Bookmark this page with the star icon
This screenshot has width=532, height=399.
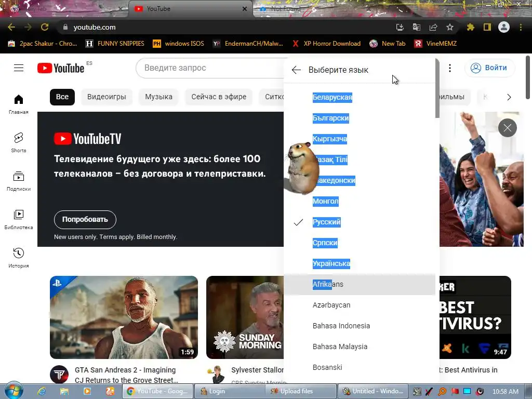pyautogui.click(x=450, y=27)
